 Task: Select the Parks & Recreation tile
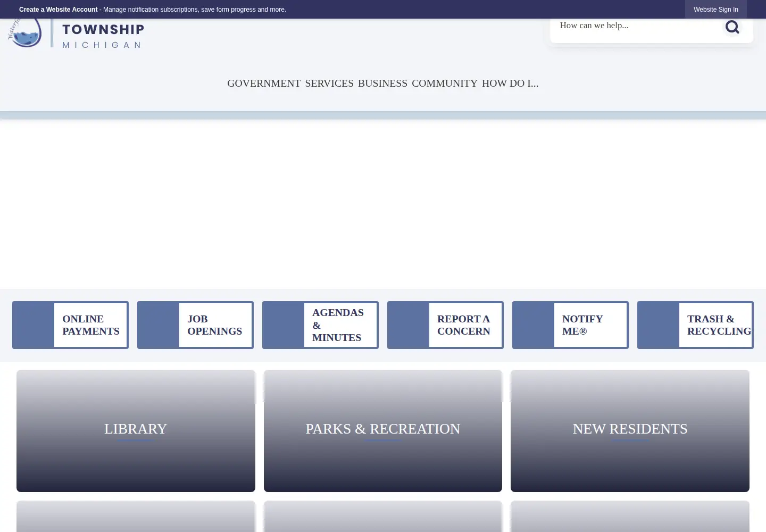pos(383,431)
